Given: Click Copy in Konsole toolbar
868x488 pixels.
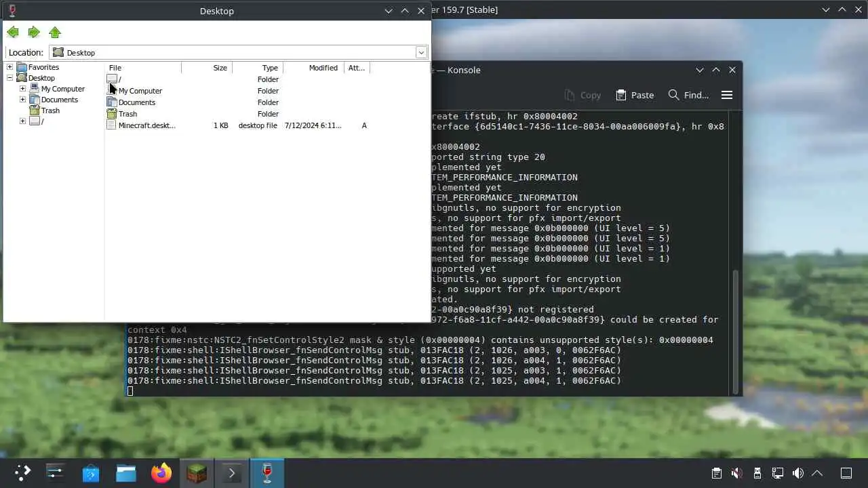Looking at the screenshot, I should [x=583, y=95].
